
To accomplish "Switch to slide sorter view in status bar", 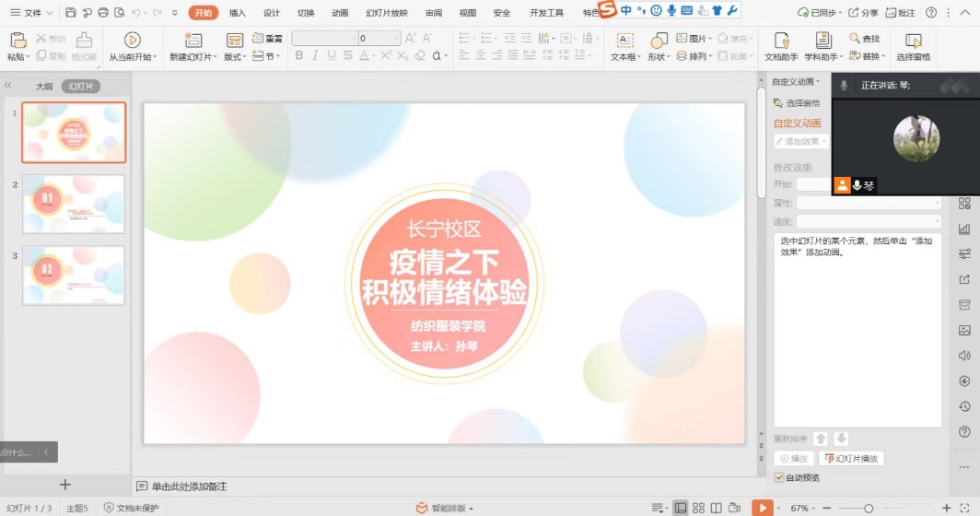I will pyautogui.click(x=698, y=508).
